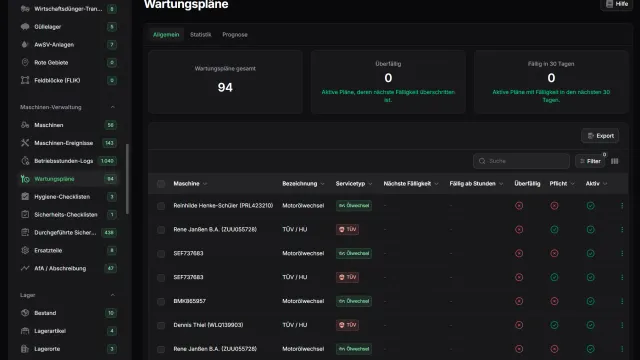Click the Wartungspläne gesamt card
Screen dimensions: 640x360
pyautogui.click(x=225, y=82)
